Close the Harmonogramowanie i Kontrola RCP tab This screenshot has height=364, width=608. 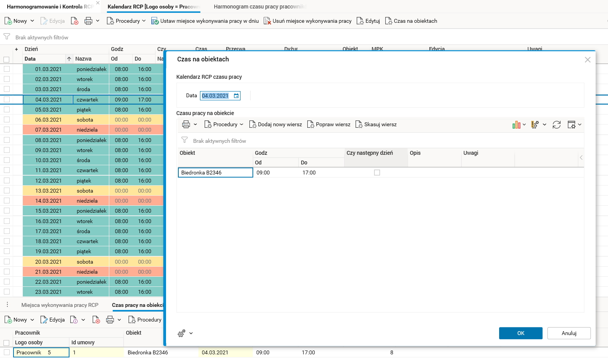click(98, 3)
